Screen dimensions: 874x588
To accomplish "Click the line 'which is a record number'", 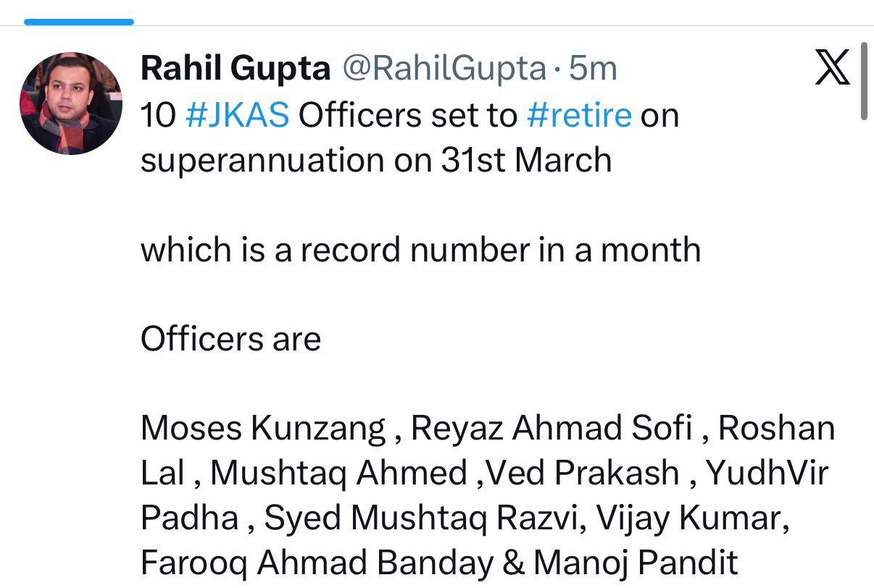I will pyautogui.click(x=420, y=251).
